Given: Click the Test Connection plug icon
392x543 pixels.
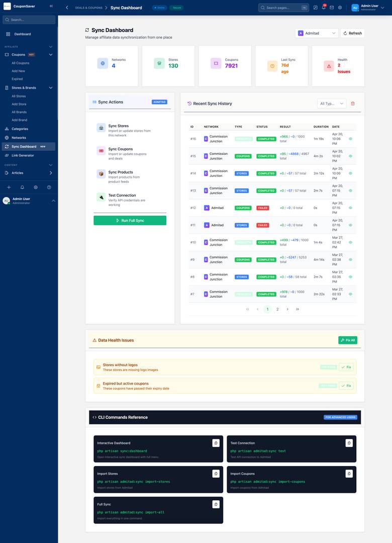Looking at the screenshot, I should [101, 197].
